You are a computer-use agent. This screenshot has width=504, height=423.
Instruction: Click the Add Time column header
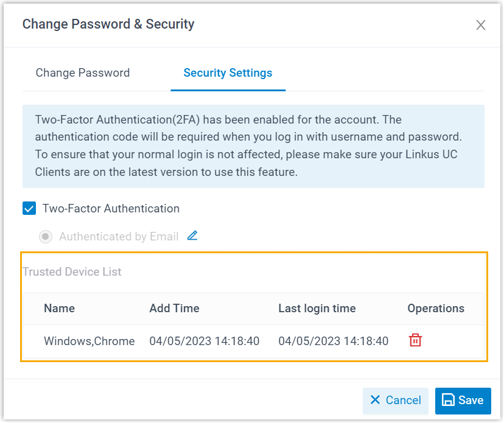(x=174, y=309)
